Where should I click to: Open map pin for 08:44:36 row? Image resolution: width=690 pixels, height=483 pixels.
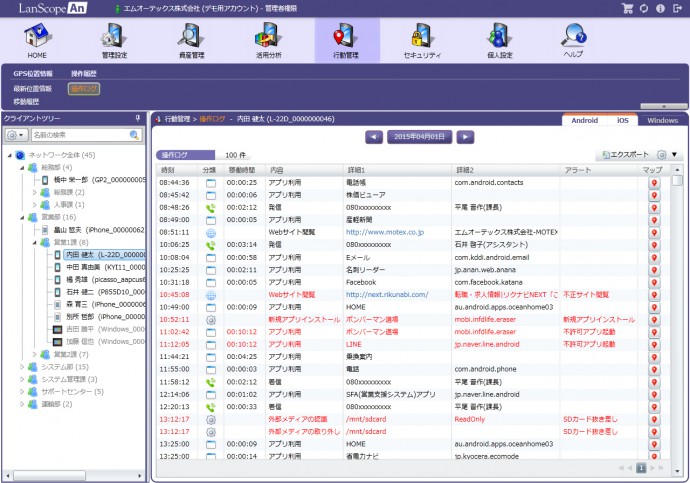(x=654, y=183)
